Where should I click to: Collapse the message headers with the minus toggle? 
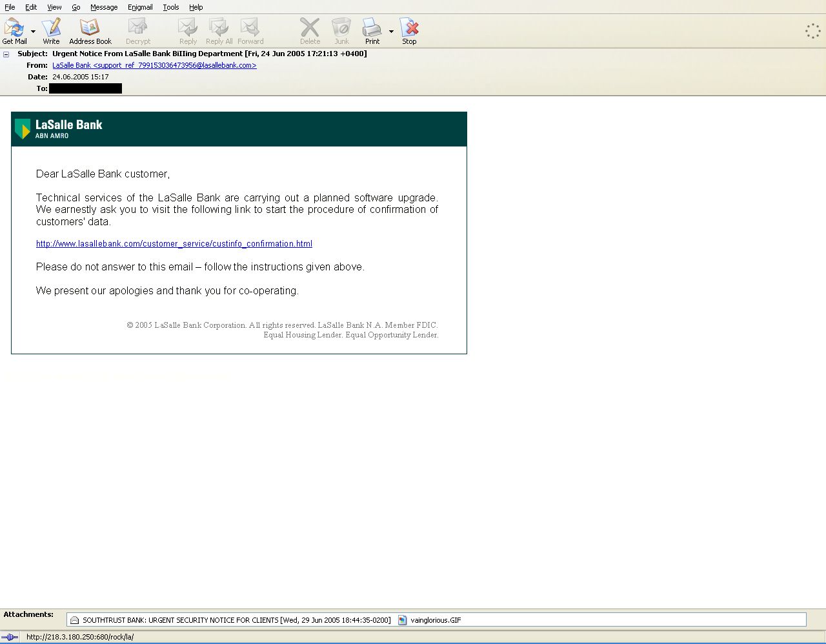click(x=6, y=54)
